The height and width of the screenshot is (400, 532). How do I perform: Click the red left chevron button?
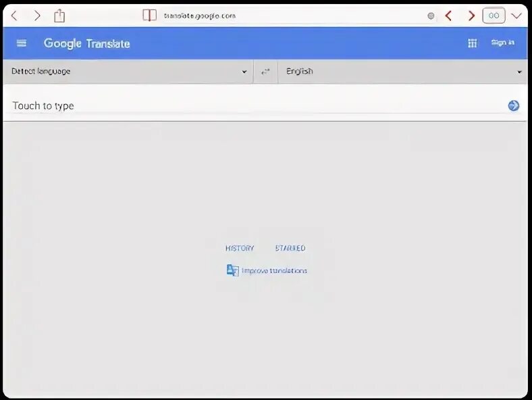(448, 16)
